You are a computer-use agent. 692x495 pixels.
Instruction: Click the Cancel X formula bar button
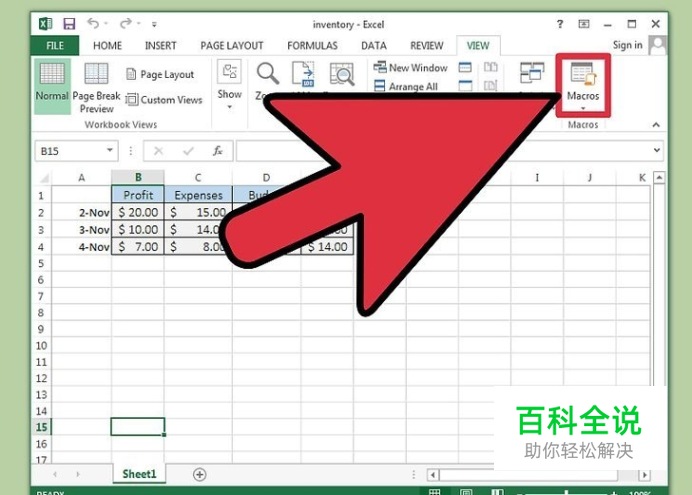(x=158, y=151)
